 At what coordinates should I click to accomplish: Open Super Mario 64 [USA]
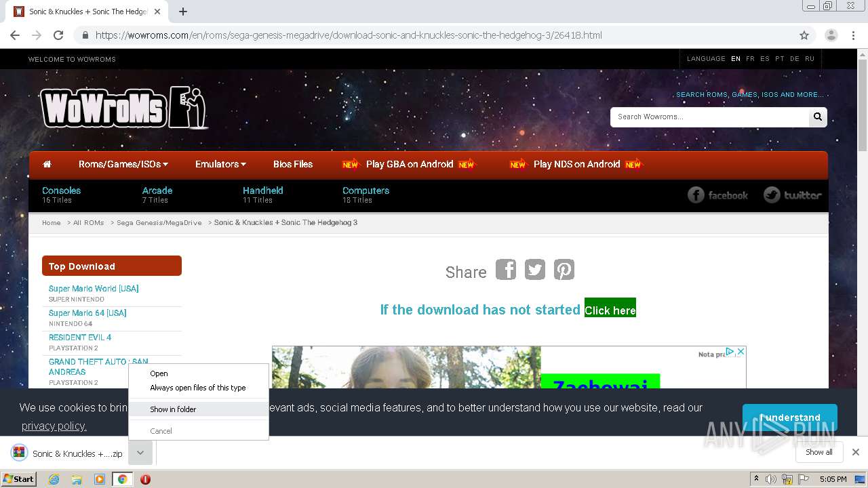click(x=87, y=312)
